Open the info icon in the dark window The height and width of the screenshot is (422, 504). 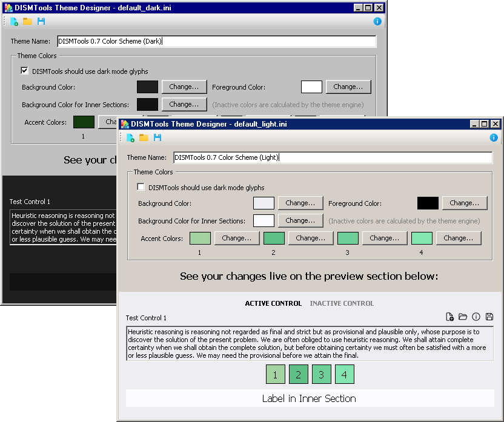(x=377, y=22)
